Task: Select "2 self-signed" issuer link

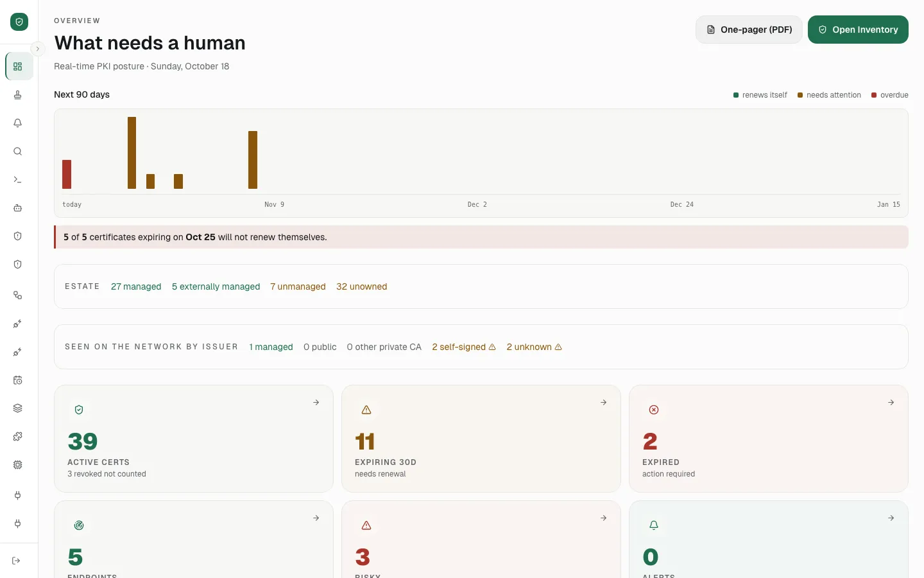Action: (464, 347)
